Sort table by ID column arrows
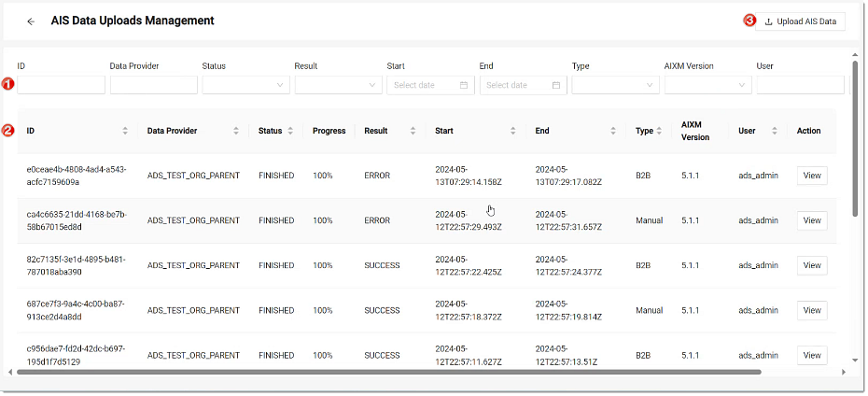Image resolution: width=868 pixels, height=396 pixels. [125, 132]
